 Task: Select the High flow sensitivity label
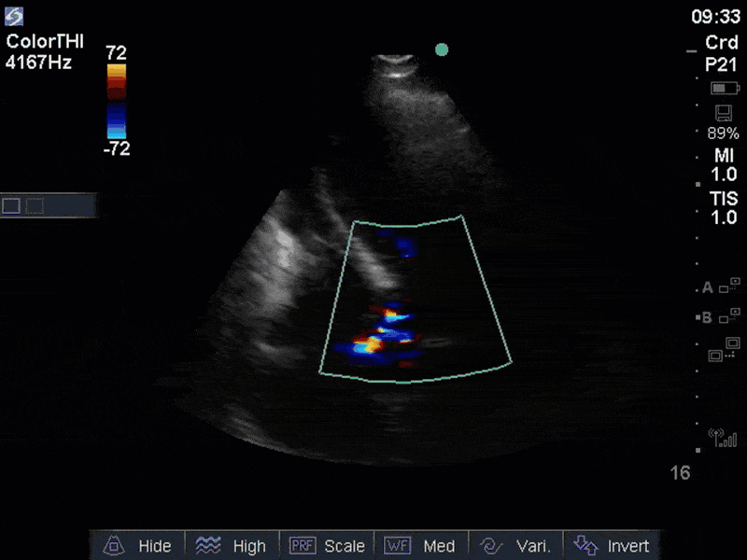[x=249, y=546]
